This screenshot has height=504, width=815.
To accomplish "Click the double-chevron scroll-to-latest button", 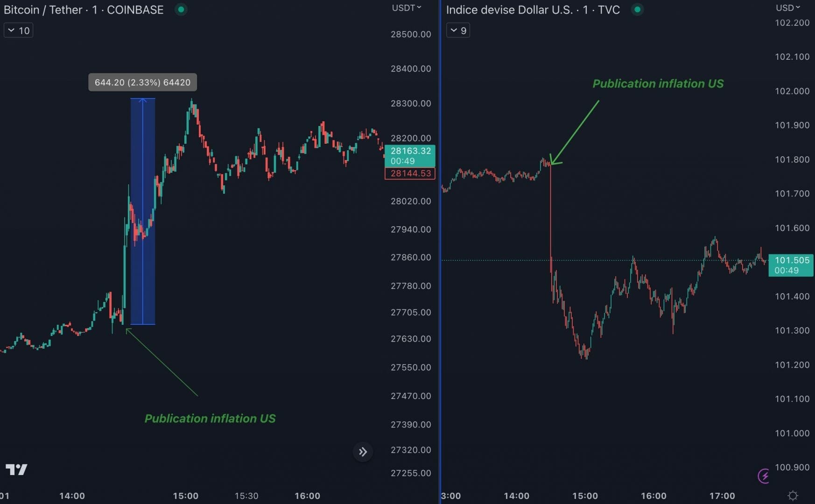I will 363,452.
